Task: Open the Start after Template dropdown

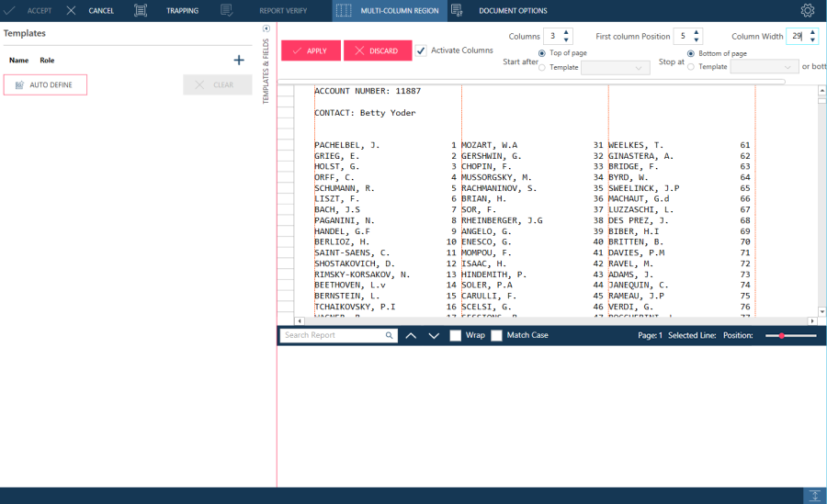Action: [x=616, y=68]
